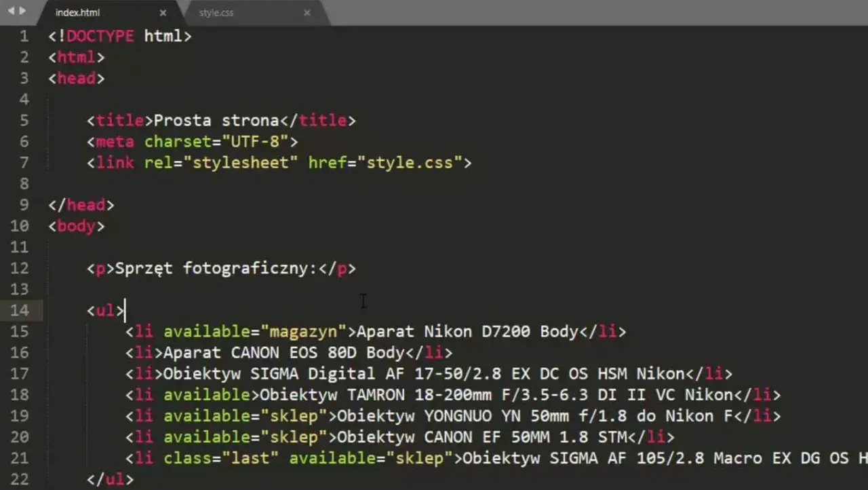868x490 pixels.
Task: Click the opening head tag on line 3
Action: 77,78
